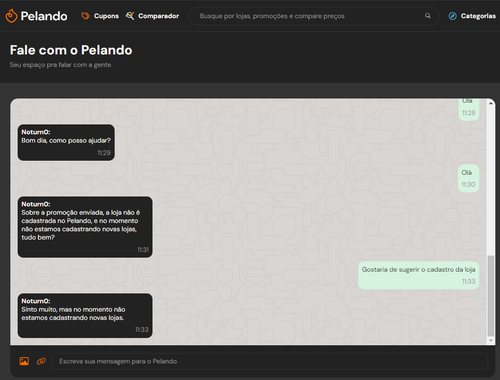Click the Cupons tag icon
This screenshot has width=500, height=380.
85,16
